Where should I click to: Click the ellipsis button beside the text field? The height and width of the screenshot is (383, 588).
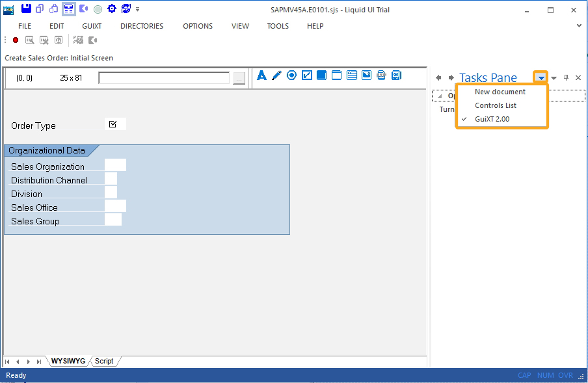tap(239, 78)
